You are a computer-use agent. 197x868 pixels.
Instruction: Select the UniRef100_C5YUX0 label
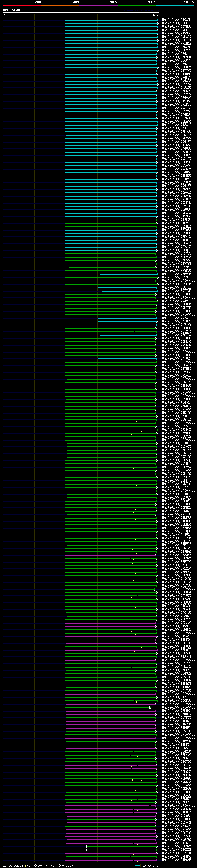click(176, 183)
